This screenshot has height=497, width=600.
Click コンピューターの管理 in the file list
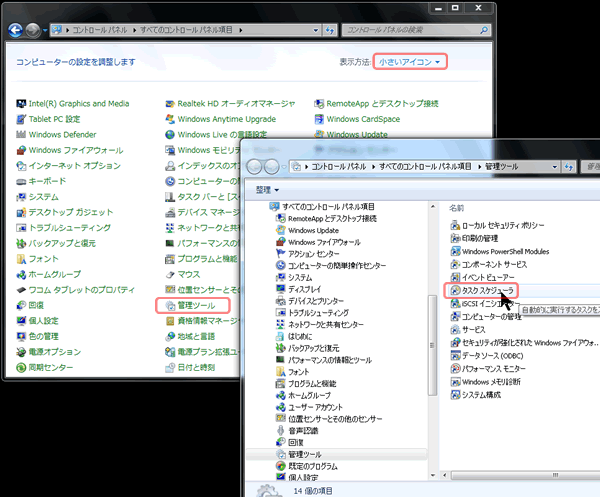pos(492,316)
